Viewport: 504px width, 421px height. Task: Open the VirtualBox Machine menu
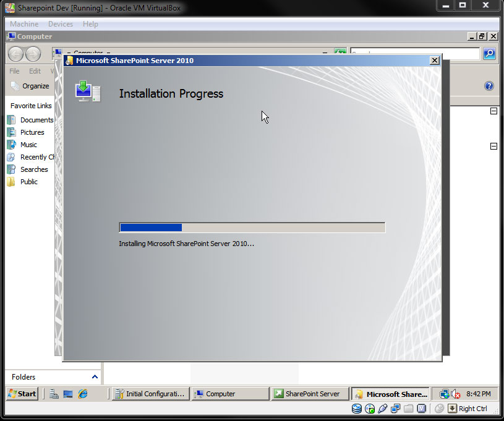tap(24, 24)
